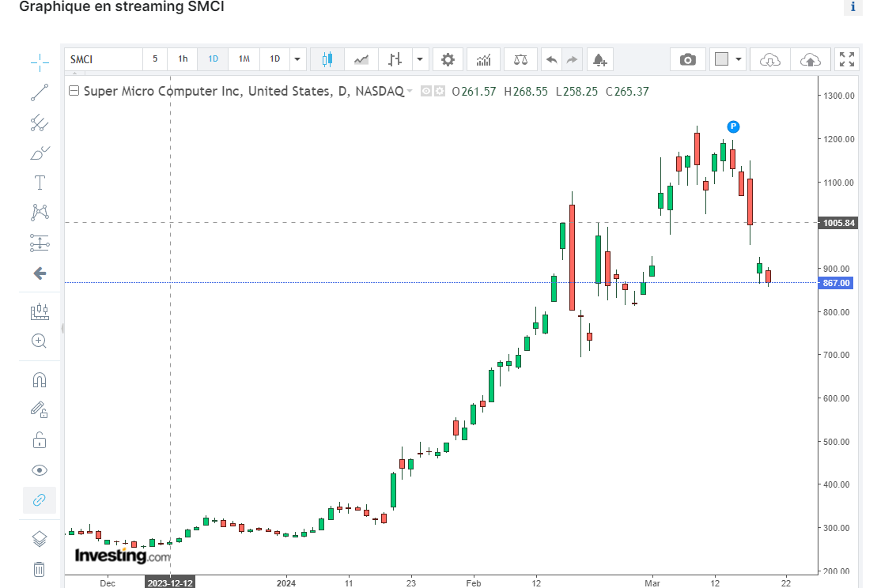Toggle hide all drawings eye icon
Image resolution: width=877 pixels, height=588 pixels.
(40, 470)
